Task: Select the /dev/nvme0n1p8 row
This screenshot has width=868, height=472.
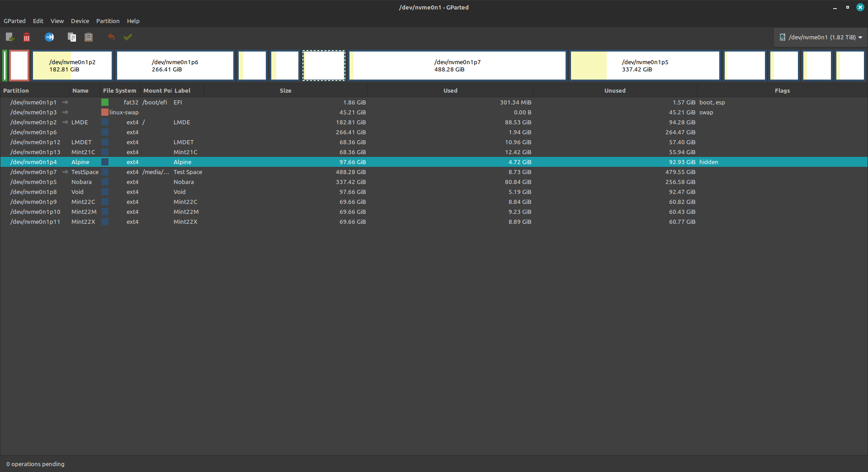Action: pyautogui.click(x=434, y=192)
